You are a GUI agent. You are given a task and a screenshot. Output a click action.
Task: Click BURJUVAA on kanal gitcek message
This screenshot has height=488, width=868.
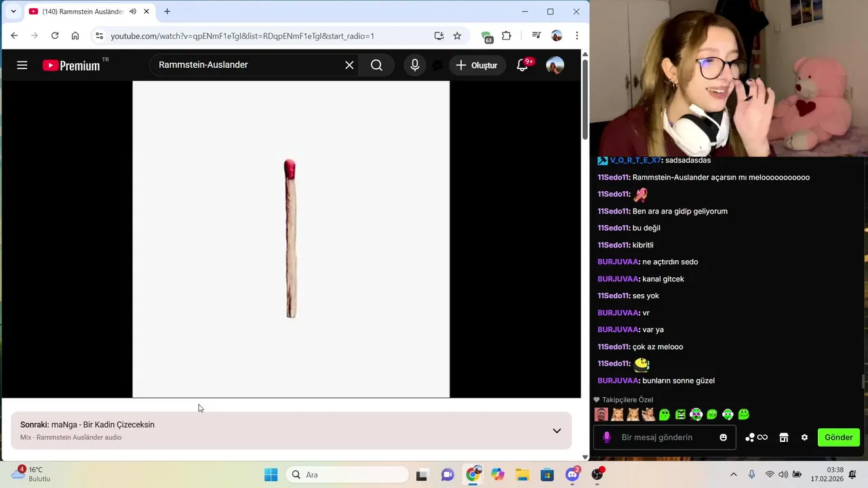tap(618, 279)
